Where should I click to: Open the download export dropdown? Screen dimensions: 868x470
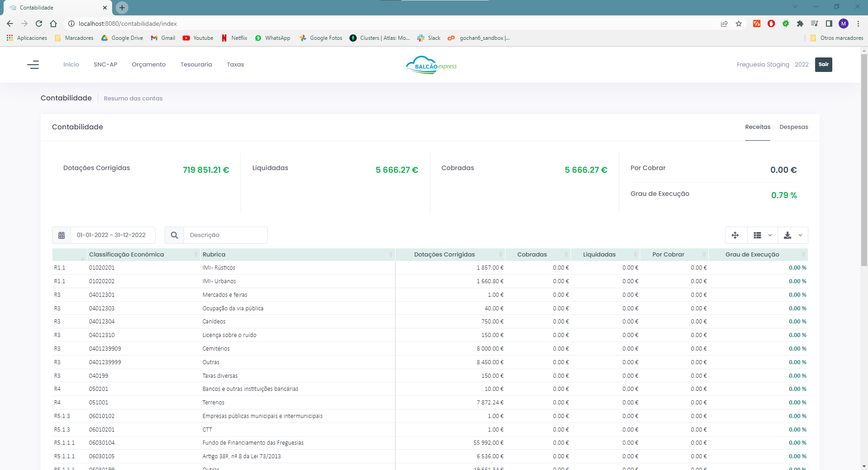(x=793, y=235)
